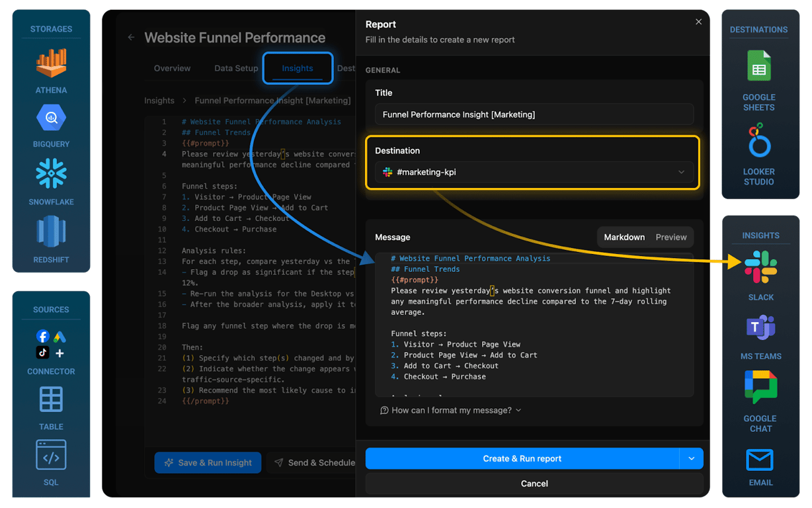The height and width of the screenshot is (508, 812).
Task: Click the report Title input field
Action: [534, 114]
